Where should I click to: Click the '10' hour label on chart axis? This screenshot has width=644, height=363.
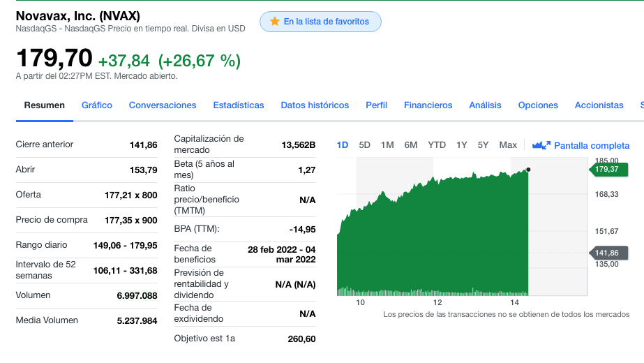(x=360, y=302)
